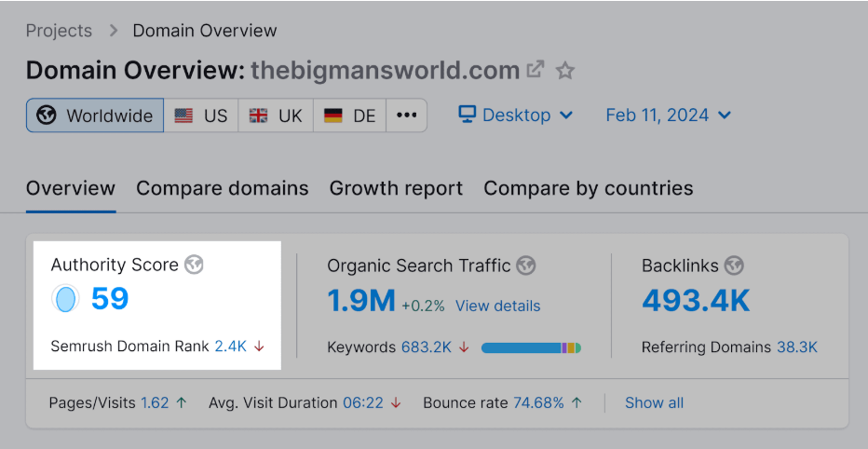The width and height of the screenshot is (868, 449).
Task: Select the Overview tab
Action: [x=71, y=188]
